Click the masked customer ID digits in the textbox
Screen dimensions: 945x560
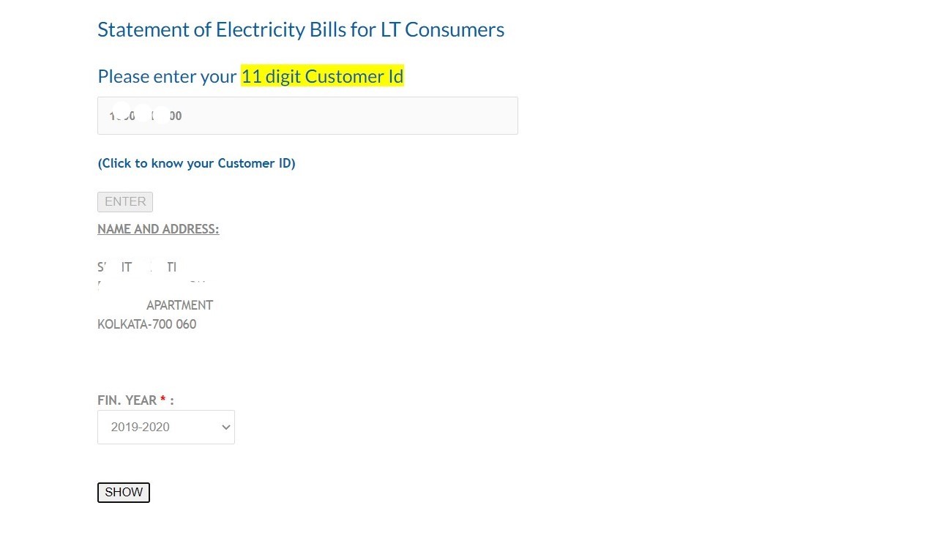coord(145,116)
